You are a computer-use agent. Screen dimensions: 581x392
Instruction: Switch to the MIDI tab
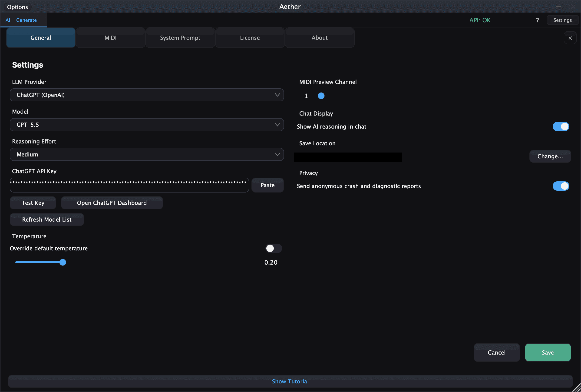(110, 38)
